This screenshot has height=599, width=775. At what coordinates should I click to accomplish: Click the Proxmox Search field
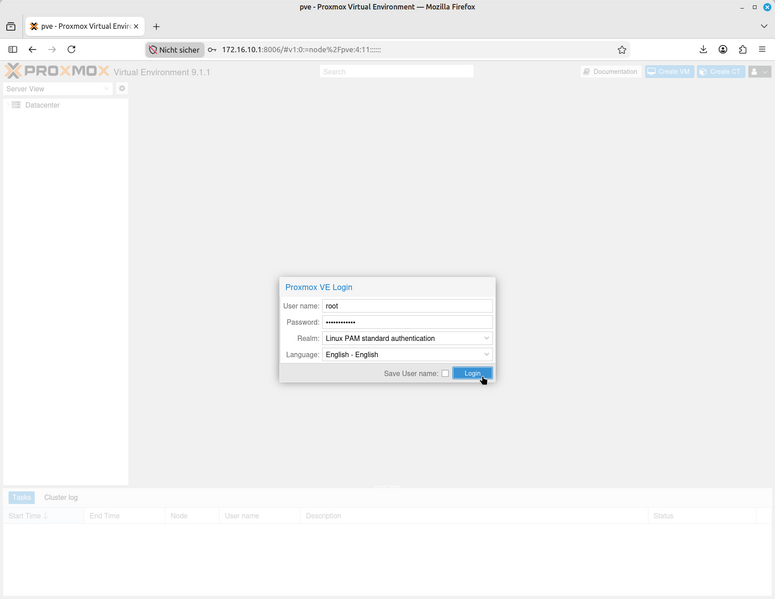tap(396, 72)
